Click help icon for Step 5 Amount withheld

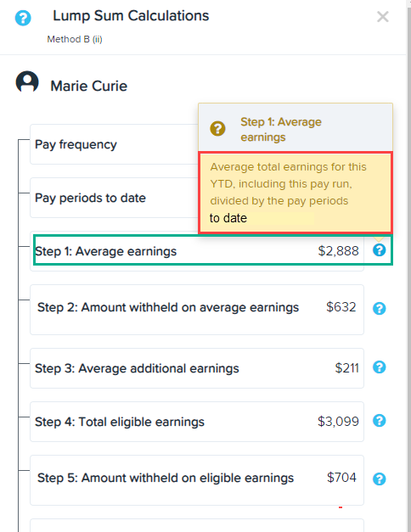pos(379,479)
